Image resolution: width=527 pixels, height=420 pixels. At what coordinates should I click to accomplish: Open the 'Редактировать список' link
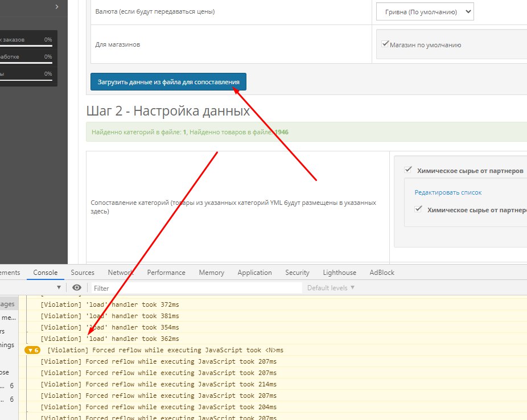(x=448, y=192)
